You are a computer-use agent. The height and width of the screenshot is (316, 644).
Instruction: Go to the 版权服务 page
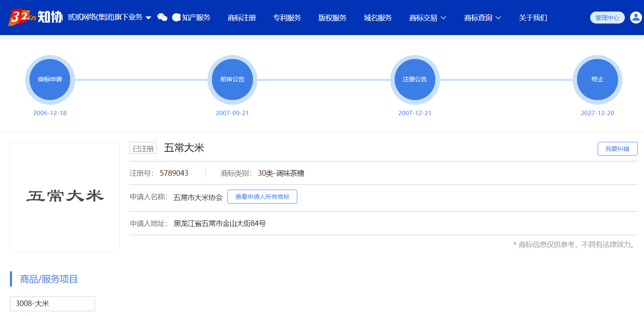332,18
